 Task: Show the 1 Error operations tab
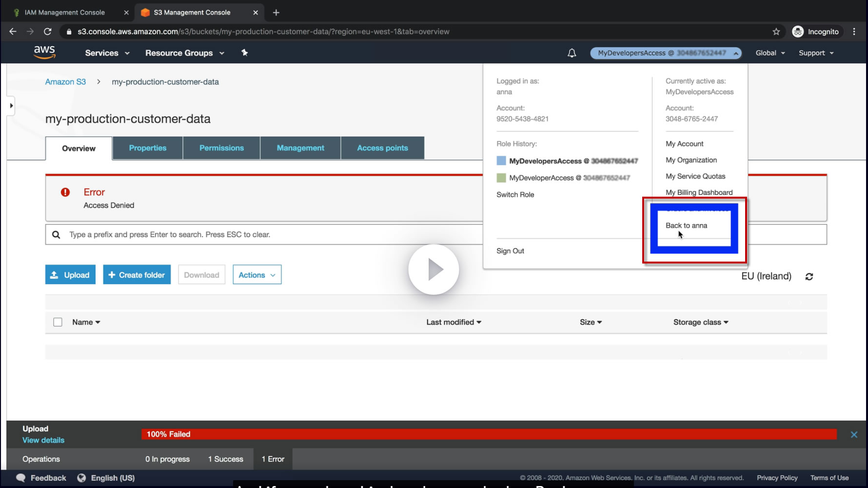(273, 459)
